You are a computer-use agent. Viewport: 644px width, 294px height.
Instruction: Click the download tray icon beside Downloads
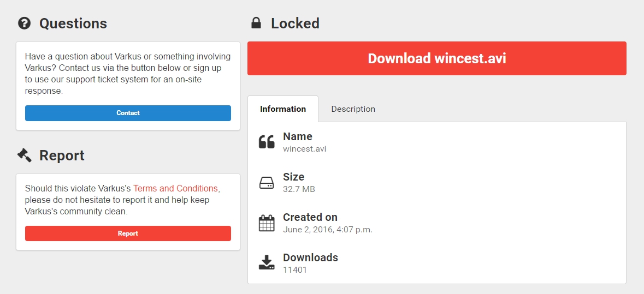point(267,262)
